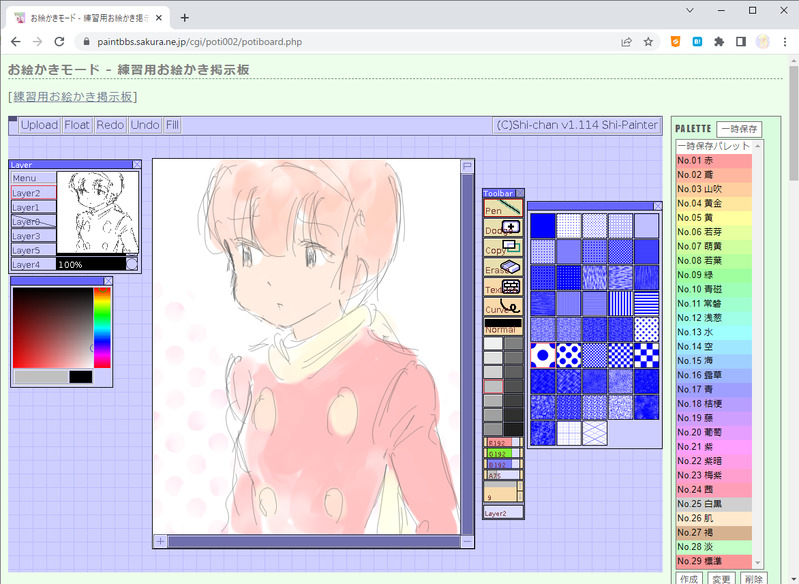Open the tab search chevron
The image size is (799, 584).
pyautogui.click(x=689, y=10)
